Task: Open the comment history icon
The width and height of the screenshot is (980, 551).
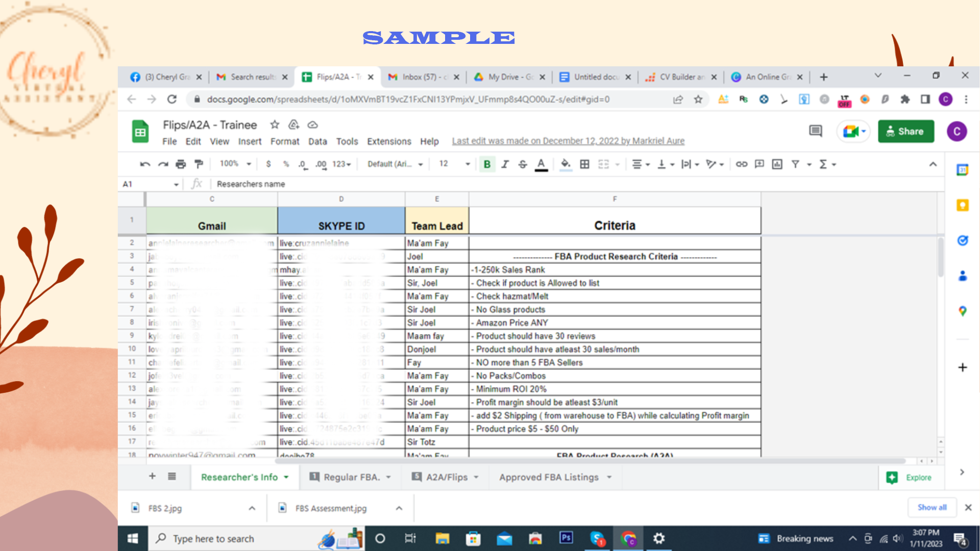Action: point(815,131)
